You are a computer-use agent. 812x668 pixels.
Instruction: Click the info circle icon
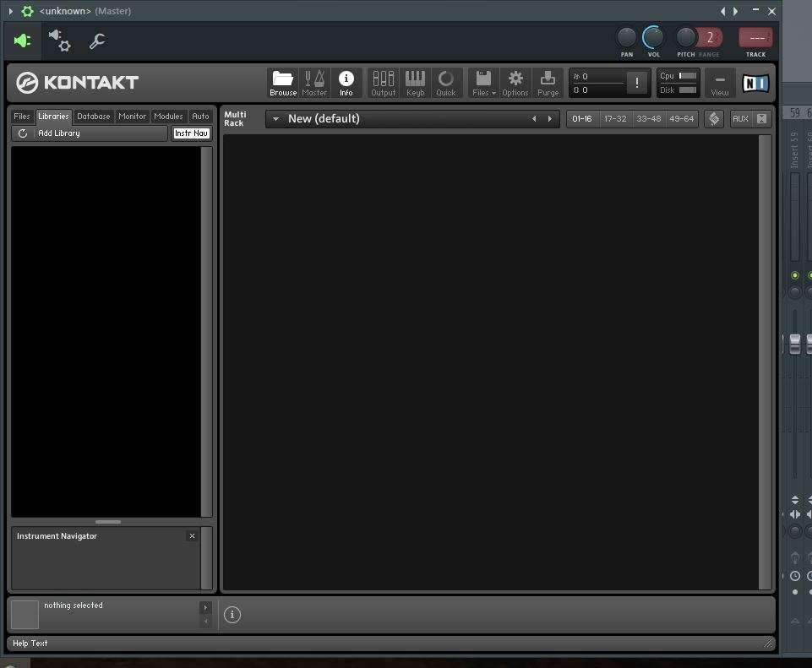coord(232,614)
